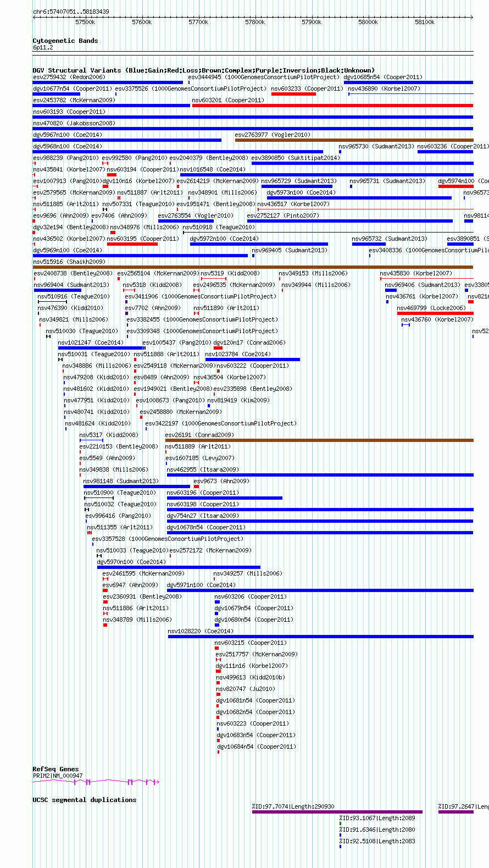
Task: Select esv2496535 (McKernan2009) variant label
Action: tap(234, 285)
